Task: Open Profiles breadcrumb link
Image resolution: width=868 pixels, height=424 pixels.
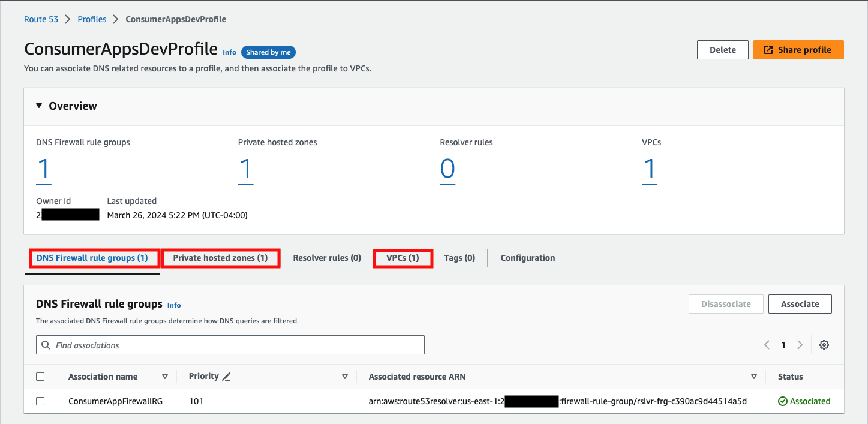Action: (x=92, y=19)
